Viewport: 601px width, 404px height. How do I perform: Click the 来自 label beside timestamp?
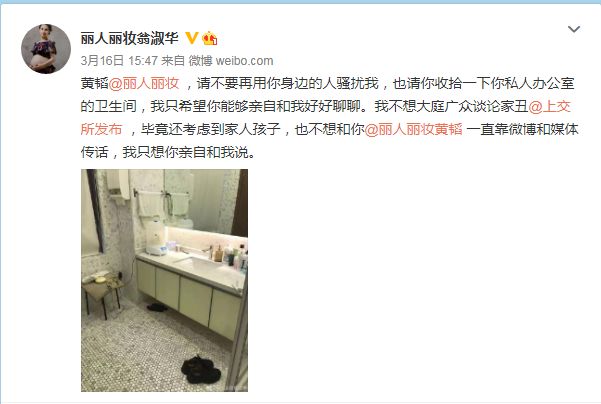click(x=173, y=61)
